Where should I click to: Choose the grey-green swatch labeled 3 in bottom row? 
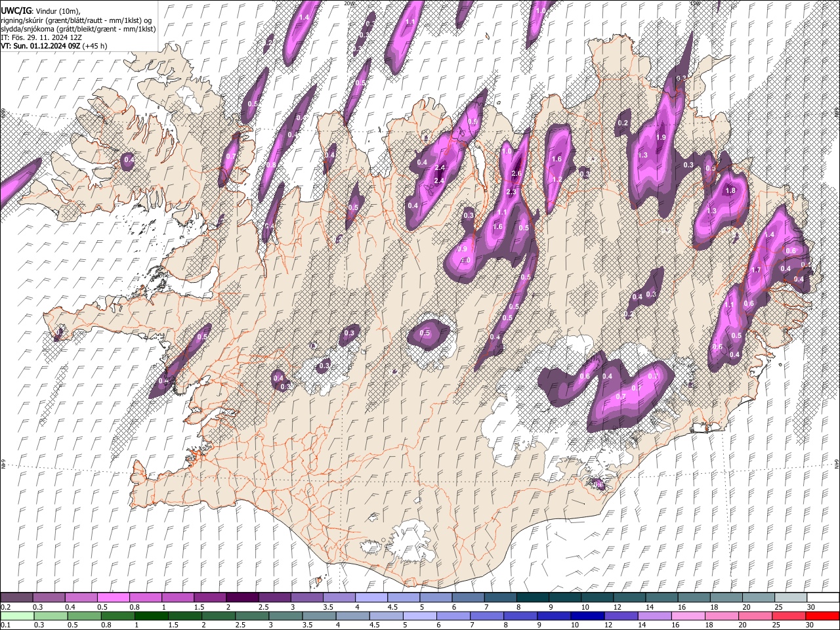285,616
